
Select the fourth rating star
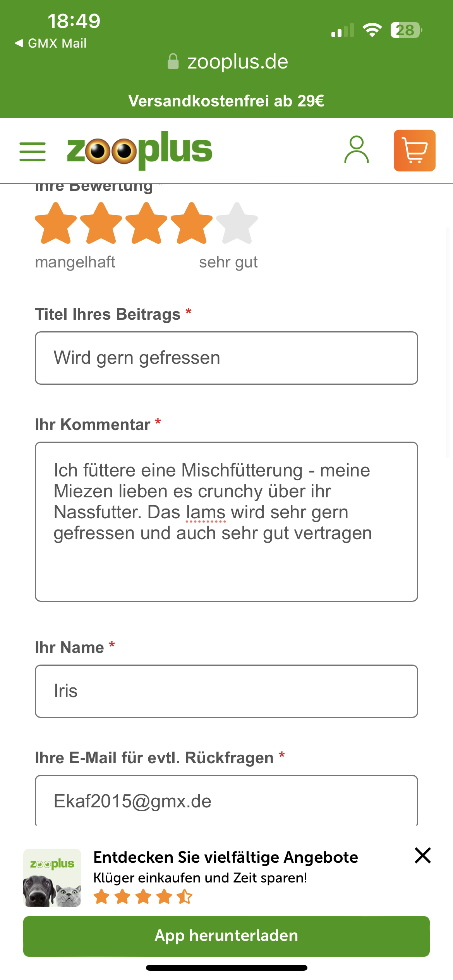(192, 223)
